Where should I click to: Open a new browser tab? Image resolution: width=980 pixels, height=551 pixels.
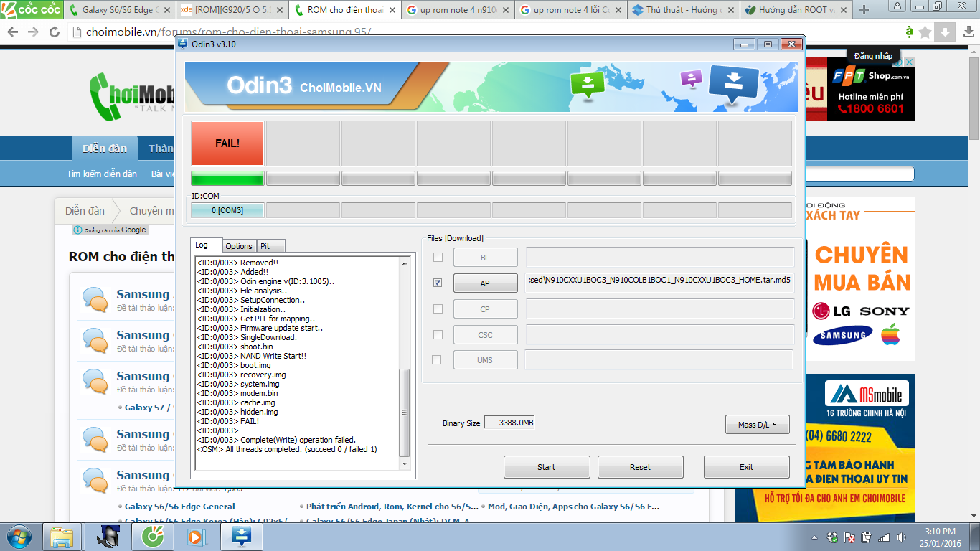pos(864,10)
